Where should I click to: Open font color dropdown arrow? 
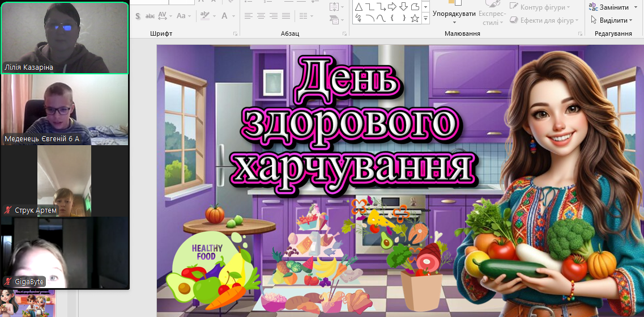point(233,16)
